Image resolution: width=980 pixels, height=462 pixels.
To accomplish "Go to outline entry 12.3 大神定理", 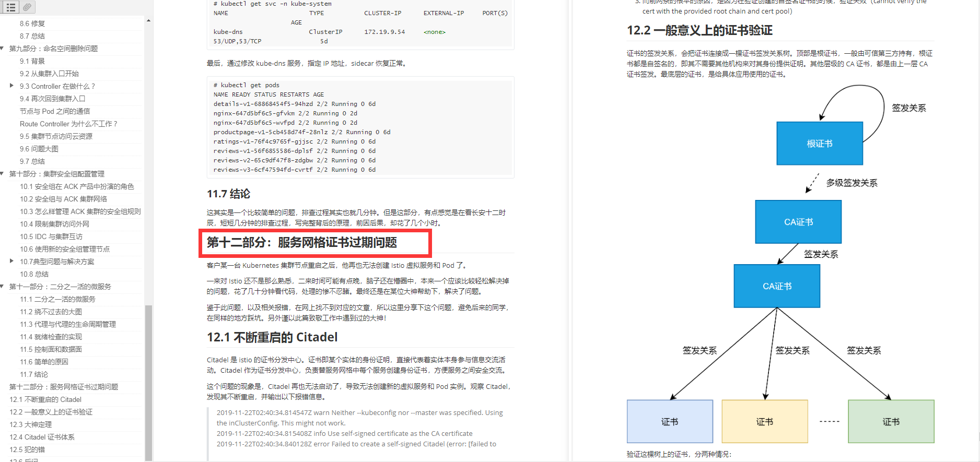I will [31, 424].
